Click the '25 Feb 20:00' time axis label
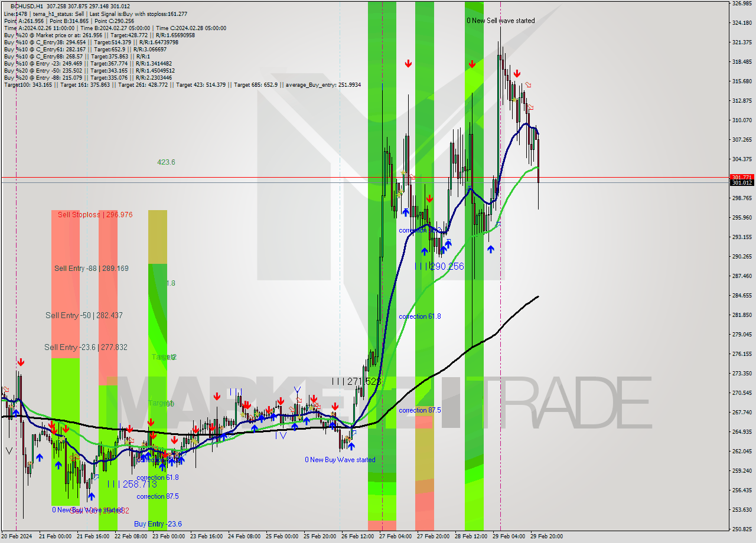Image resolution: width=756 pixels, height=543 pixels. [x=320, y=537]
